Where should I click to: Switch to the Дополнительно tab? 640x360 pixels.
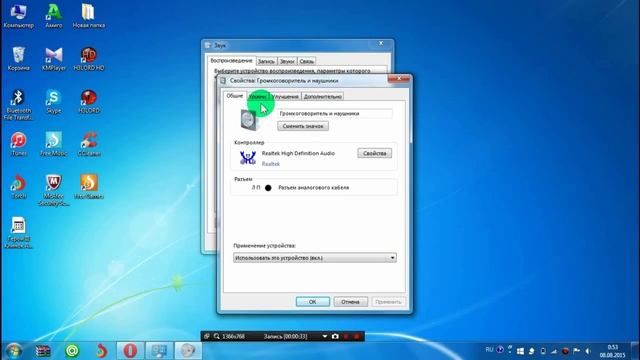coord(322,97)
